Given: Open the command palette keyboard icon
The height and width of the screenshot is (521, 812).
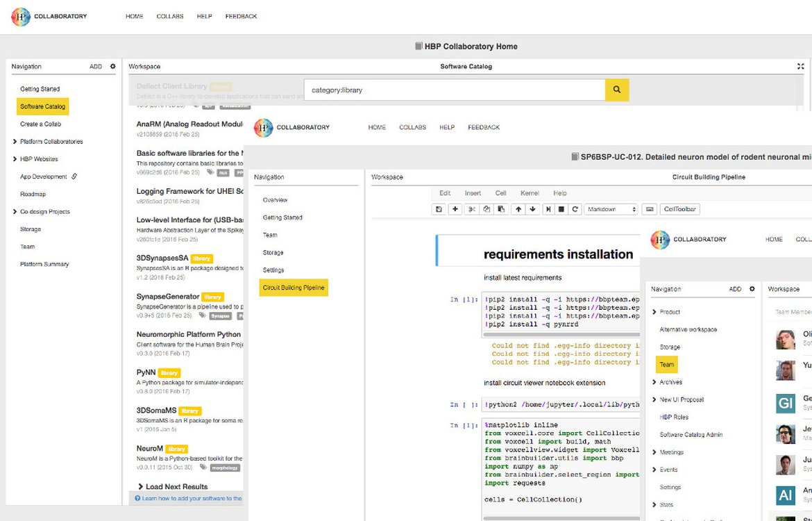Looking at the screenshot, I should pyautogui.click(x=650, y=209).
